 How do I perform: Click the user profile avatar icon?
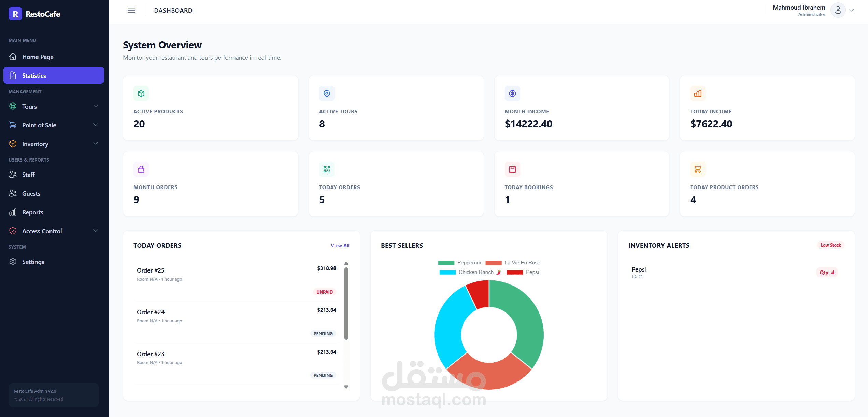tap(838, 10)
